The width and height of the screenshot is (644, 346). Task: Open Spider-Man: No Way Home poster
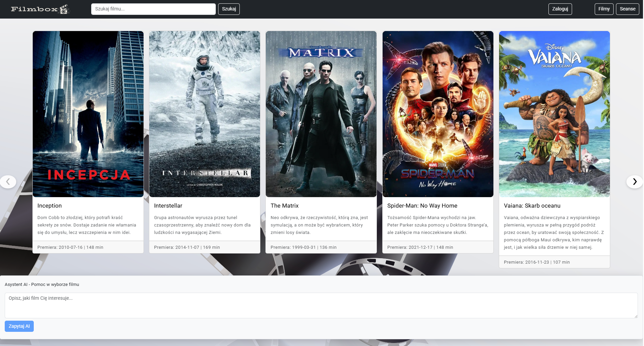438,114
